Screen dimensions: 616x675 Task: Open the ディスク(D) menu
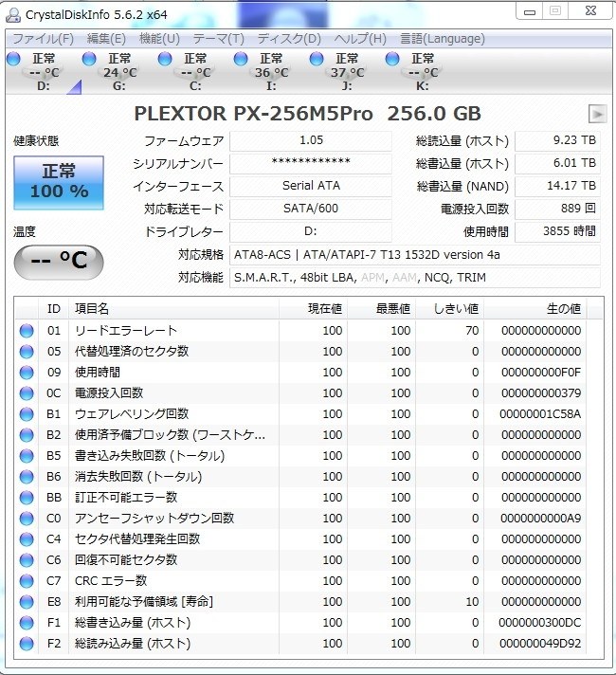click(x=289, y=39)
